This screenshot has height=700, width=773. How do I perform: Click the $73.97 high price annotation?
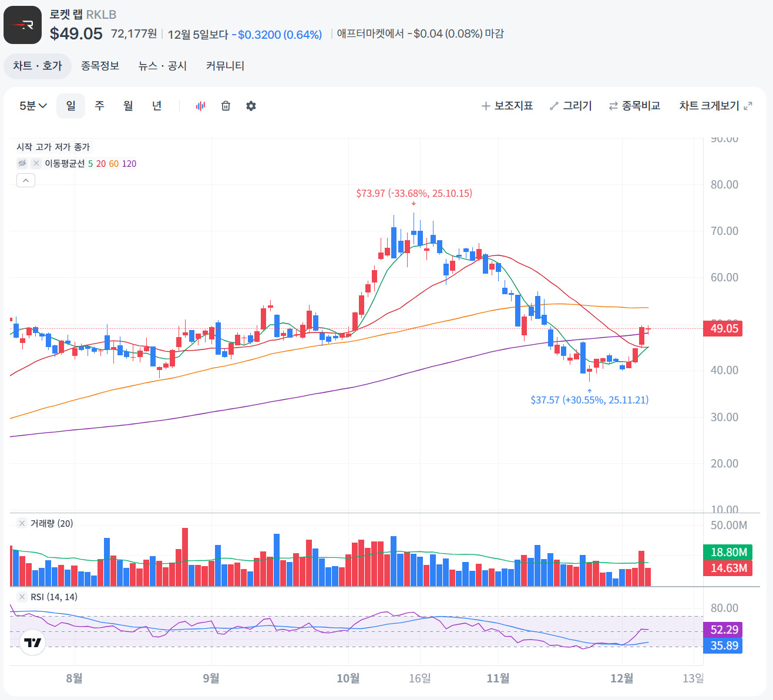tap(414, 193)
